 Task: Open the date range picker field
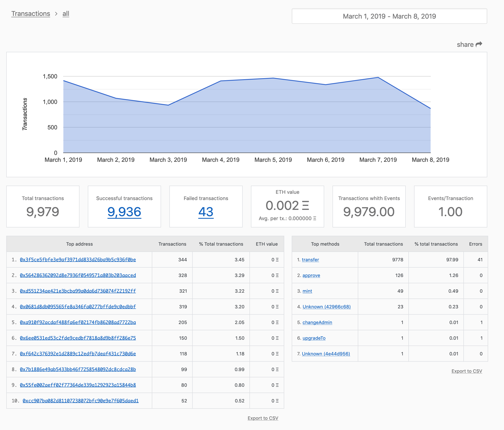tap(389, 16)
